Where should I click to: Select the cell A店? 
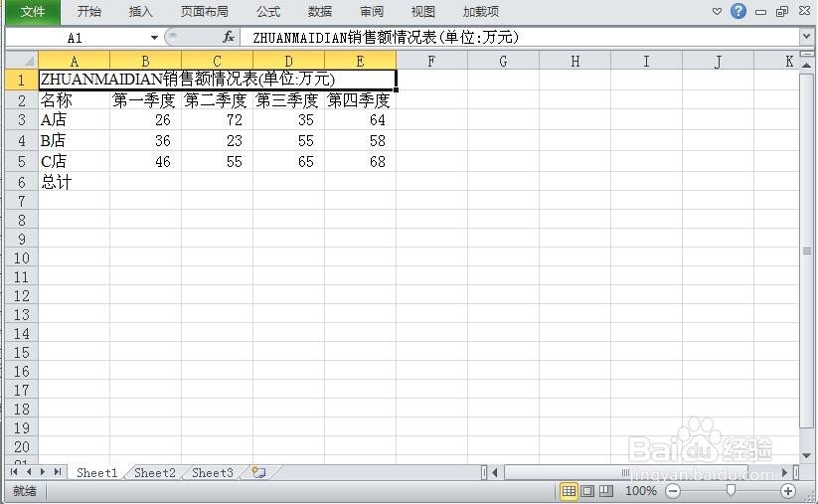tap(75, 120)
